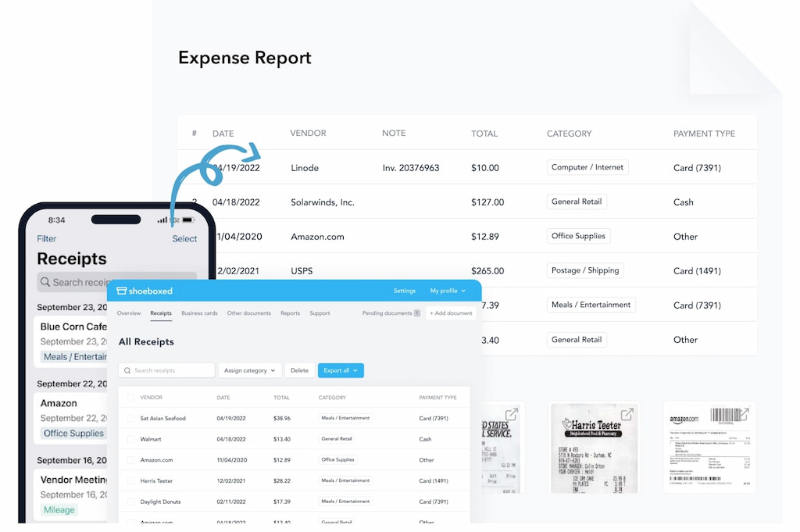Click the Shoeboxed box logo icon
The width and height of the screenshot is (800, 532).
122,291
